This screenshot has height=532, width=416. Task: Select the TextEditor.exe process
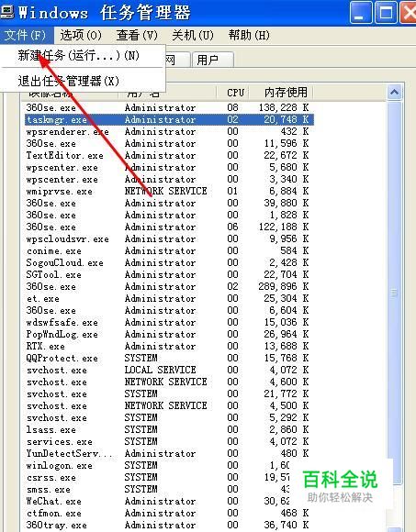click(x=64, y=155)
